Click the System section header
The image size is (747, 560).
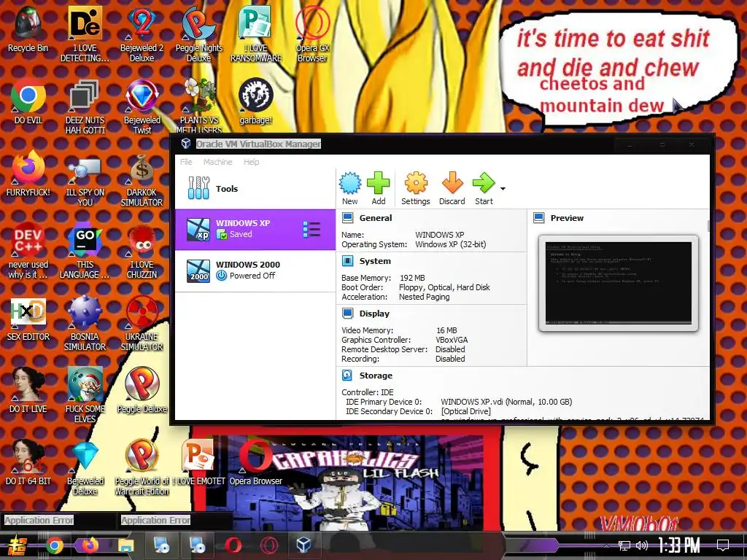tap(375, 261)
